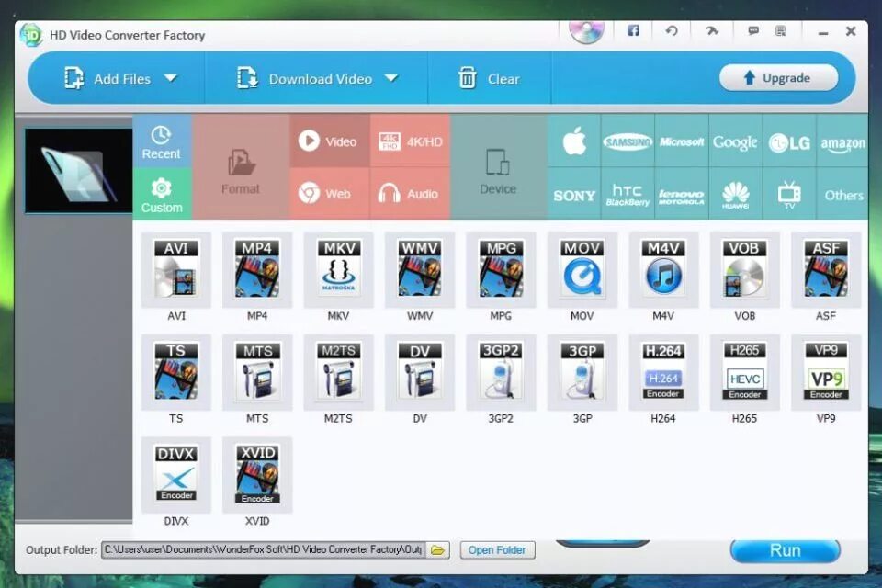The width and height of the screenshot is (882, 588).
Task: Choose the MPG format icon
Action: (501, 270)
